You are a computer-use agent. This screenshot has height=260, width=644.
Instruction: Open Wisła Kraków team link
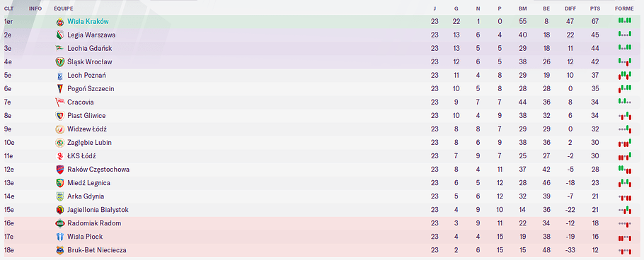88,22
